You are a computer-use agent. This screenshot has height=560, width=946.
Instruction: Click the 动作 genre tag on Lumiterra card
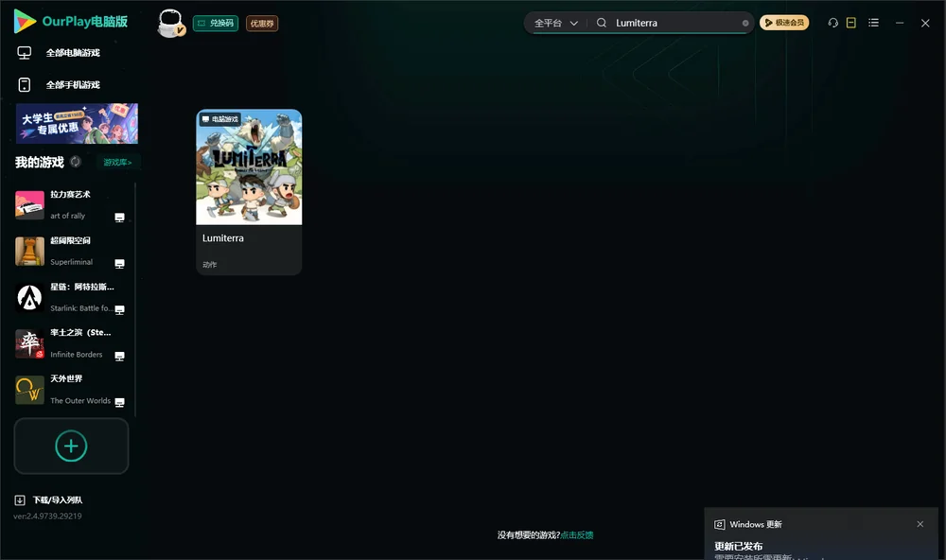coord(209,264)
